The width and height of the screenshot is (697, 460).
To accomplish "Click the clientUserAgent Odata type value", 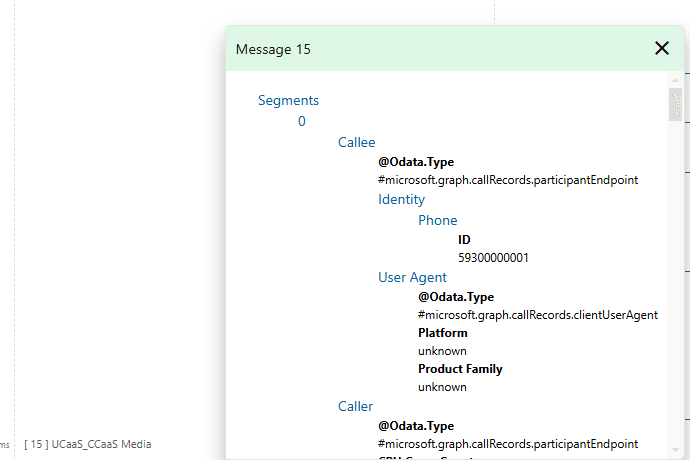I will pyautogui.click(x=537, y=314).
